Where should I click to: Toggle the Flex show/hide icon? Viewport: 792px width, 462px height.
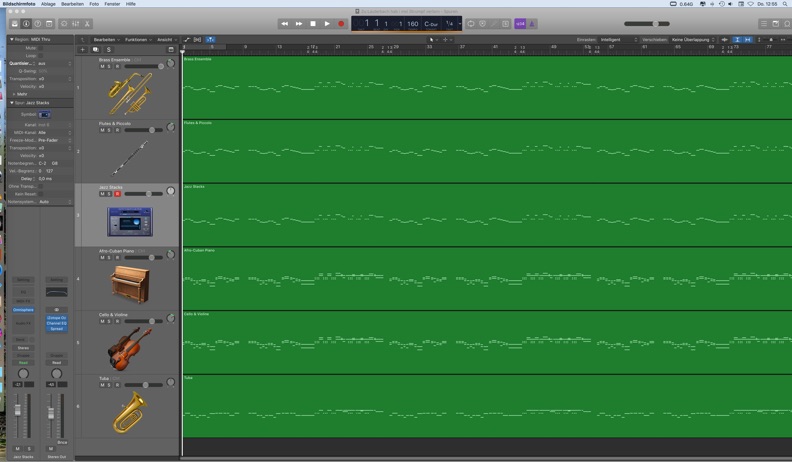[197, 39]
